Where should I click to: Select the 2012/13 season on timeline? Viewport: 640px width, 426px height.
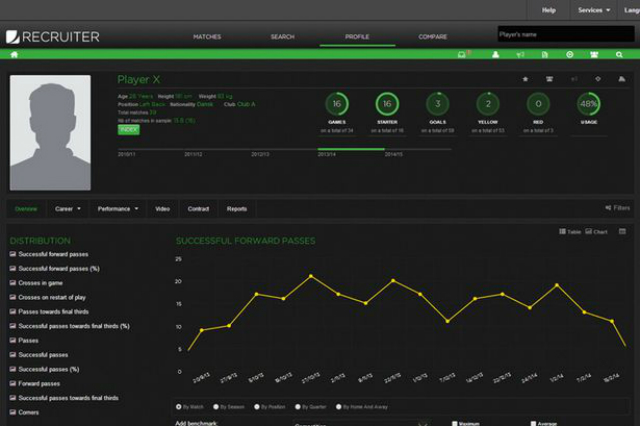(260, 154)
